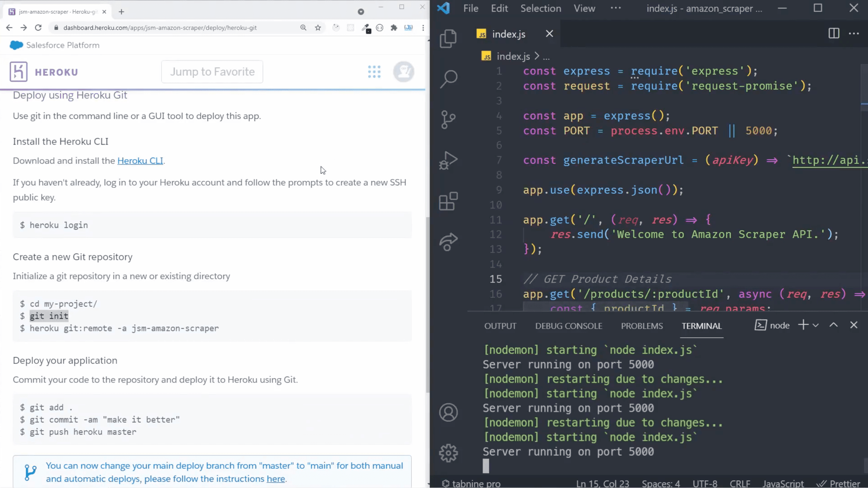
Task: Expand the breadcrumb ellipsis symbol
Action: [547, 57]
